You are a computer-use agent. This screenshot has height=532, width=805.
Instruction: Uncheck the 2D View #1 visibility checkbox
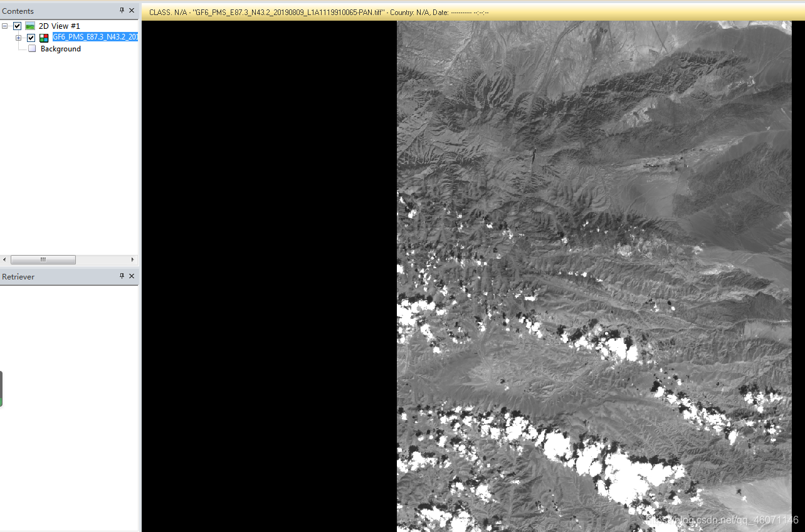click(x=18, y=26)
